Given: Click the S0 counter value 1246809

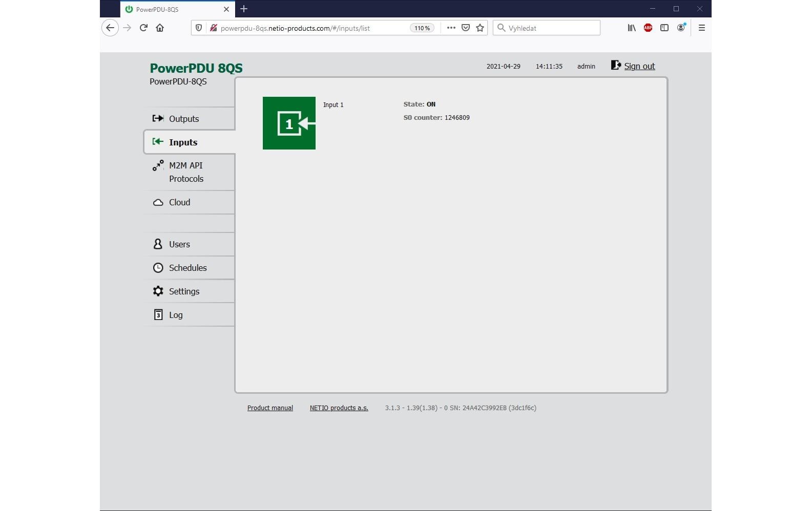Looking at the screenshot, I should [457, 118].
